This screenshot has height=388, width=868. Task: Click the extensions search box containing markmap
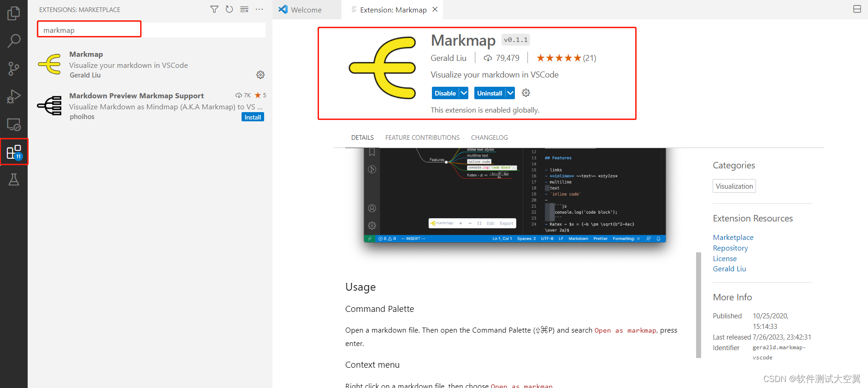[151, 30]
